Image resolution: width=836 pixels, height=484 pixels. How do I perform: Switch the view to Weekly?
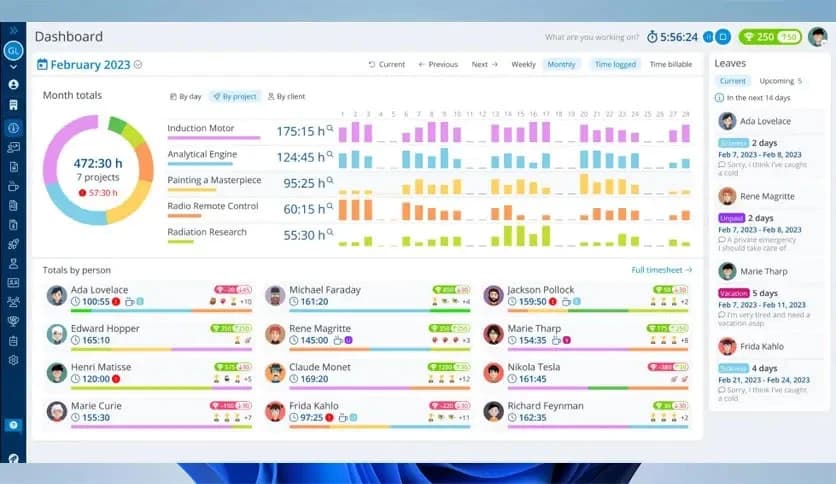click(x=523, y=64)
